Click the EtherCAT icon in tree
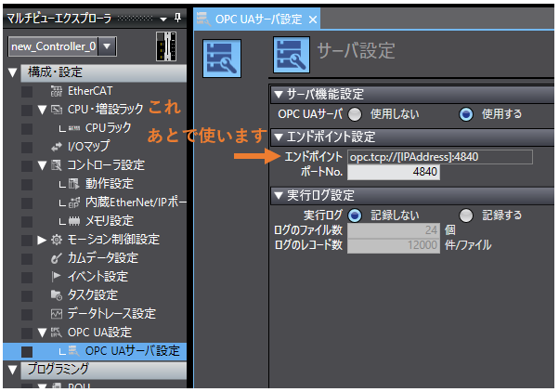This screenshot has width=559, height=392. point(56,91)
